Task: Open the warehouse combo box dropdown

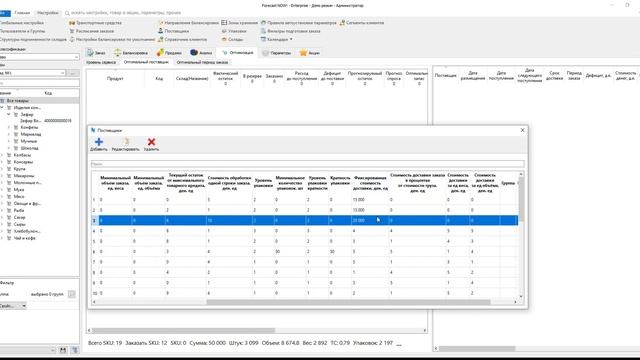Action: point(62,73)
